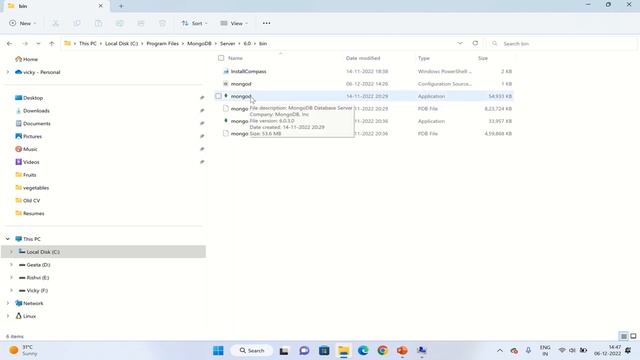
Task: Click the Copy toolbar icon
Action: (x=77, y=23)
